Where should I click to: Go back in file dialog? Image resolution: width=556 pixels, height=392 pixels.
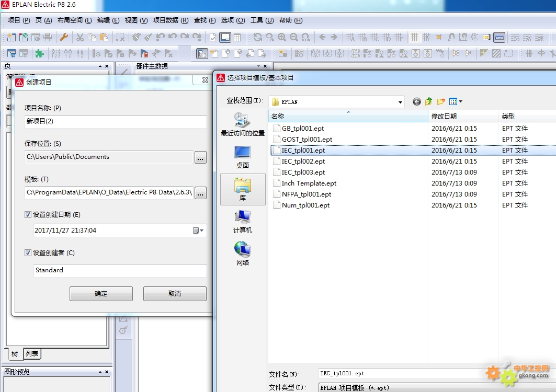[417, 102]
